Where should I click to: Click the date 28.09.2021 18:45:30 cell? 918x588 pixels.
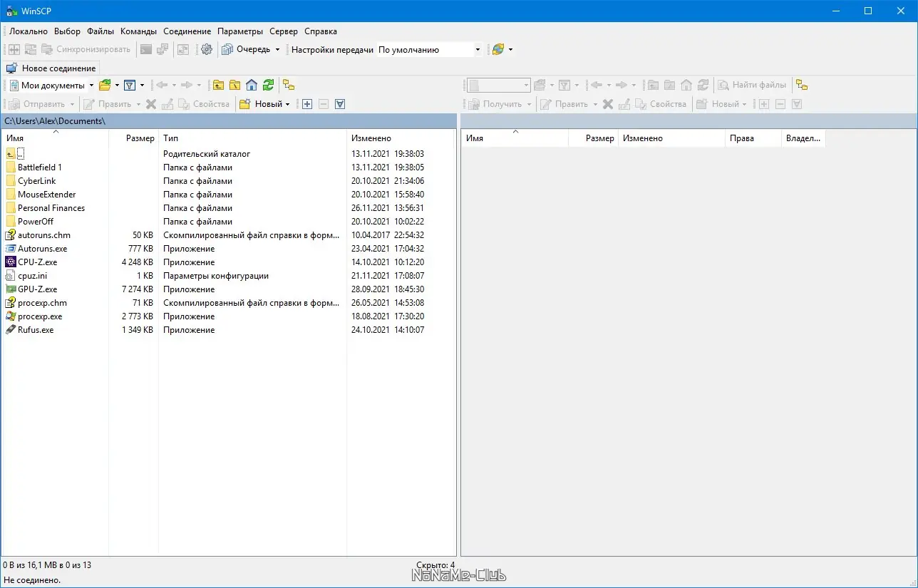click(388, 289)
